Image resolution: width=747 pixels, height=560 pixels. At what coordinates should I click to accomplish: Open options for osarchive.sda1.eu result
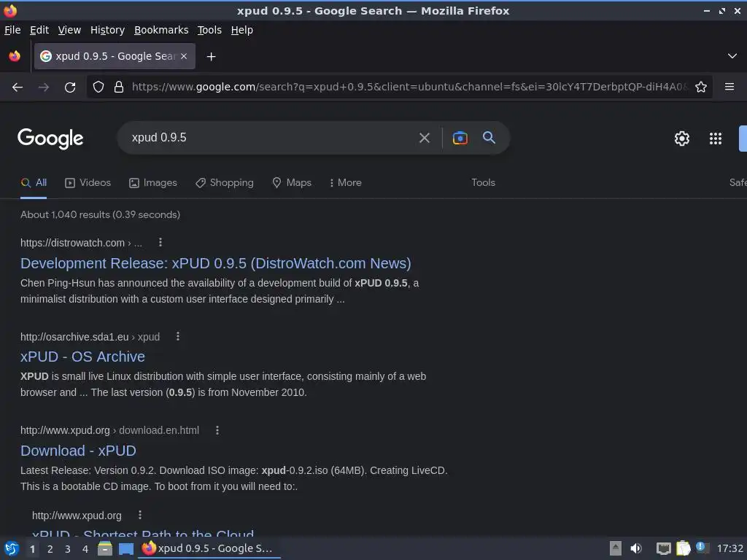(178, 336)
